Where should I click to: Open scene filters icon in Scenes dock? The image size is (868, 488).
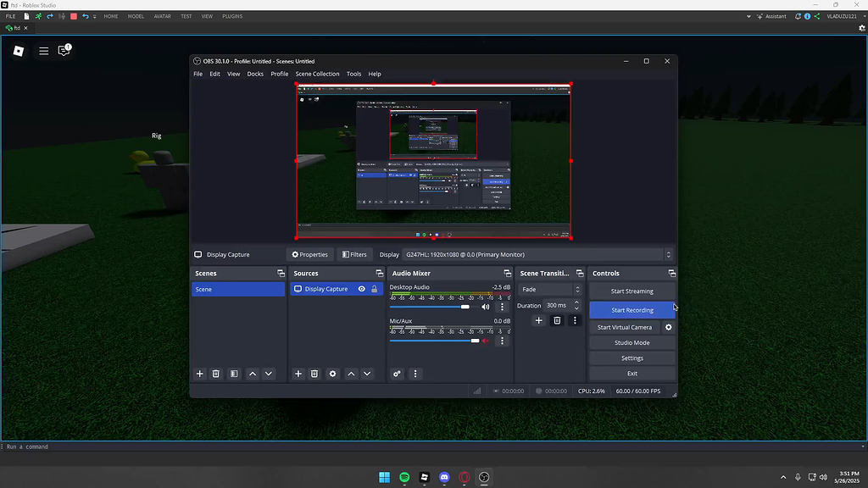coord(234,374)
